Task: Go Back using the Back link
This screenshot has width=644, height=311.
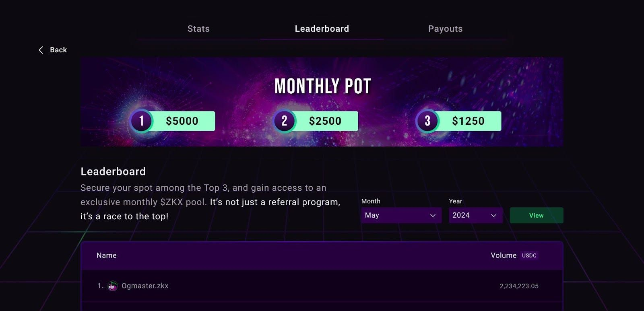Action: point(52,50)
